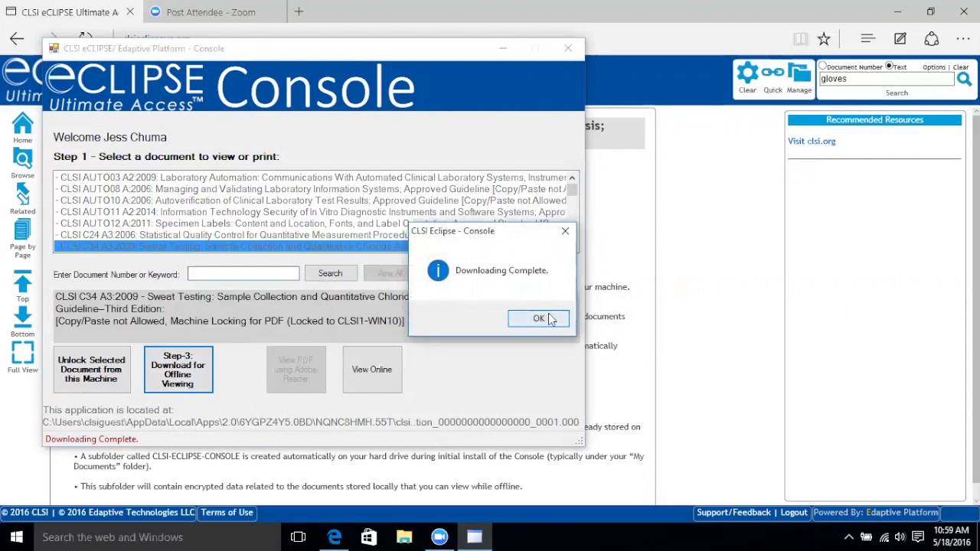This screenshot has width=980, height=551.
Task: Click OK in the Downloading Complete dialog
Action: (538, 318)
